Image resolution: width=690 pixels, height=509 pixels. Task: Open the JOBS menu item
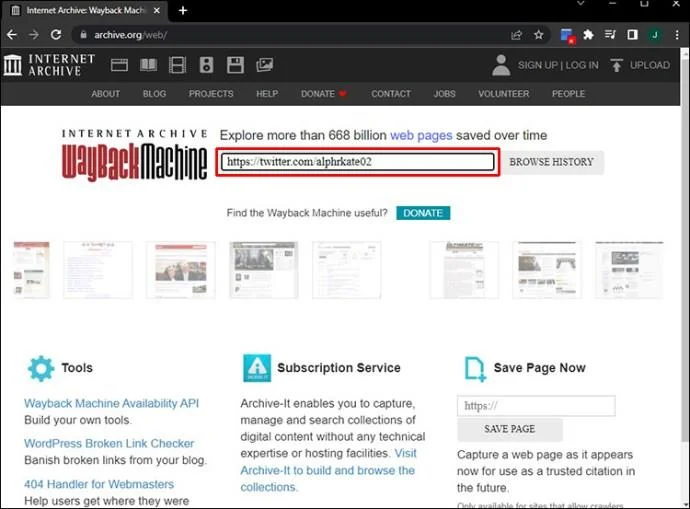(x=444, y=94)
